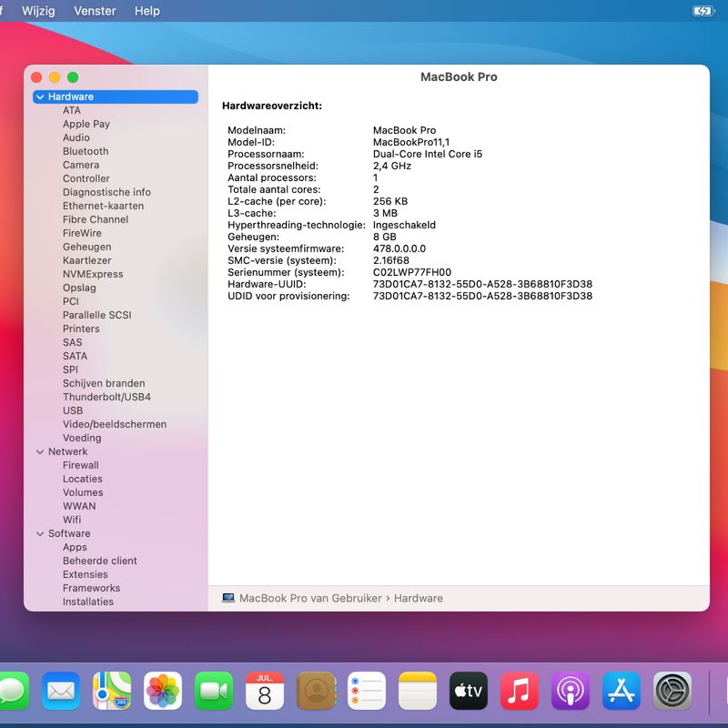Select Printers in the sidebar
The width and height of the screenshot is (728, 728).
(x=81, y=329)
